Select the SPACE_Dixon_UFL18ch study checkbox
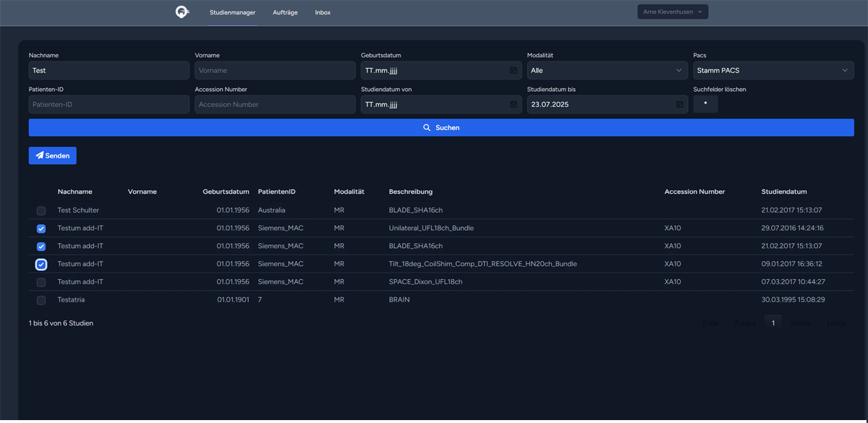868x423 pixels. pos(41,282)
